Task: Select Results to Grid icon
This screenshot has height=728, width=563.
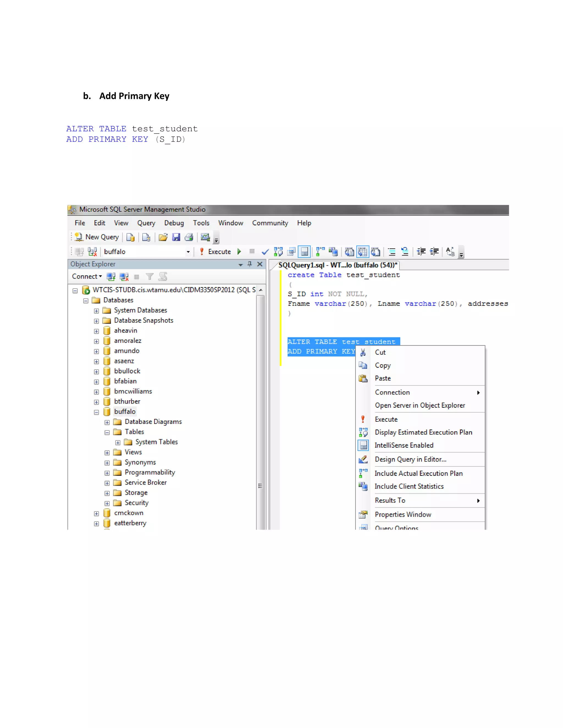Action: pos(363,252)
